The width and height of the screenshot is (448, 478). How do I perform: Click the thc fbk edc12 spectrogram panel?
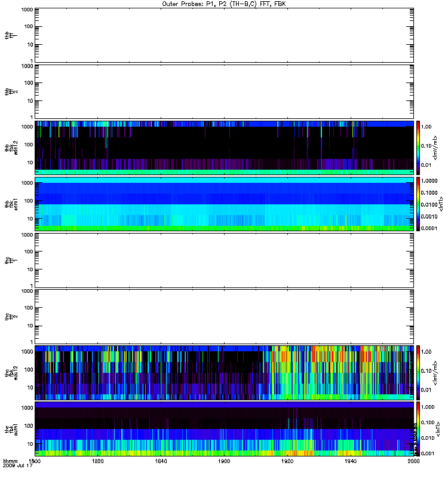(224, 373)
